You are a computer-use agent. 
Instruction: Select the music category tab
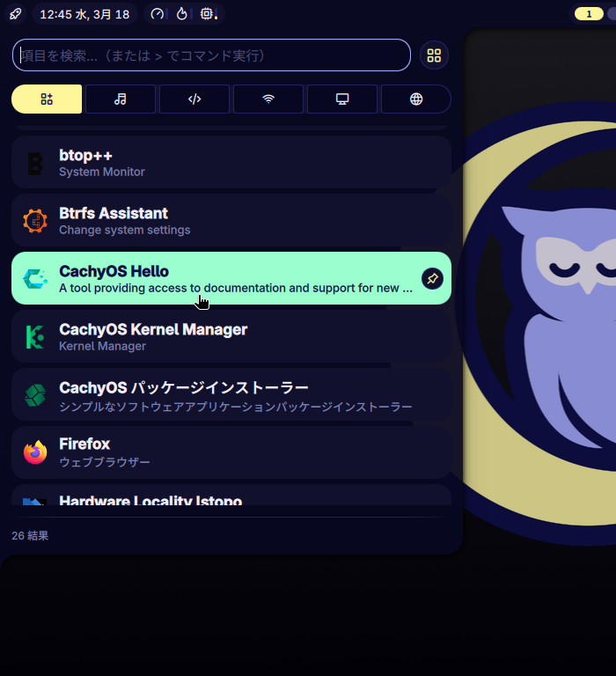(x=121, y=99)
